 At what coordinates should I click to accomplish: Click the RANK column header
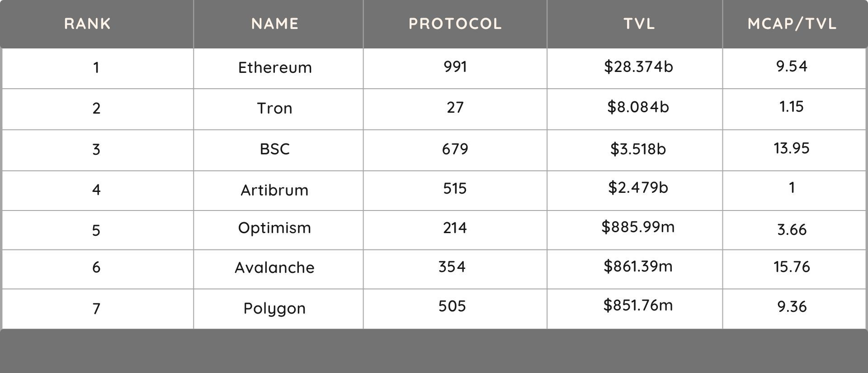(x=87, y=24)
